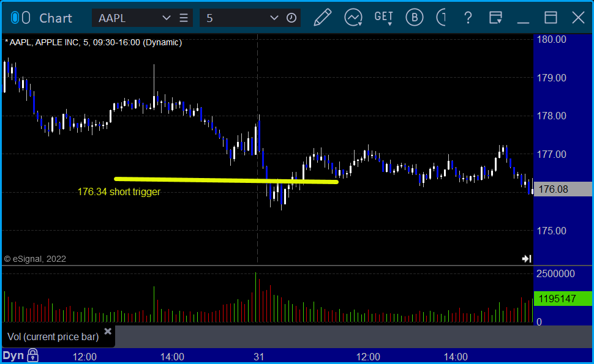Click the link-window icon beside Chart
594x364 pixels.
click(20, 18)
